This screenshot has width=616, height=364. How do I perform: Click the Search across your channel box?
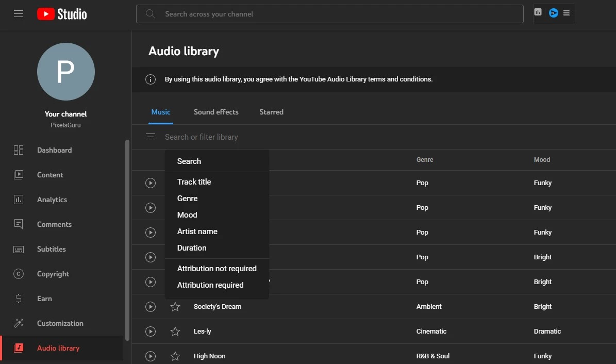[330, 14]
